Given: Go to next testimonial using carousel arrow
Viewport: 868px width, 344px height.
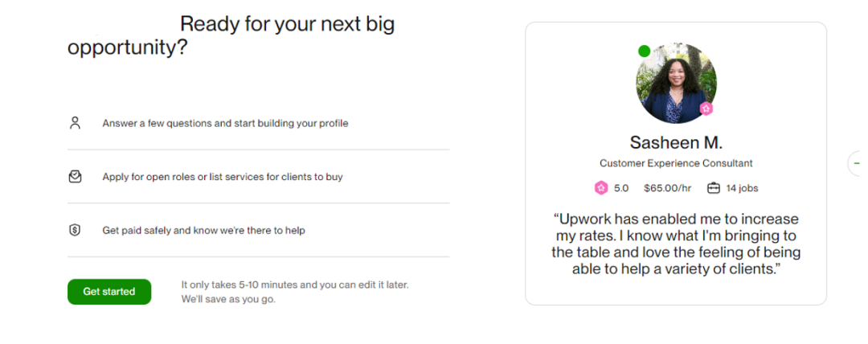Looking at the screenshot, I should click(857, 163).
